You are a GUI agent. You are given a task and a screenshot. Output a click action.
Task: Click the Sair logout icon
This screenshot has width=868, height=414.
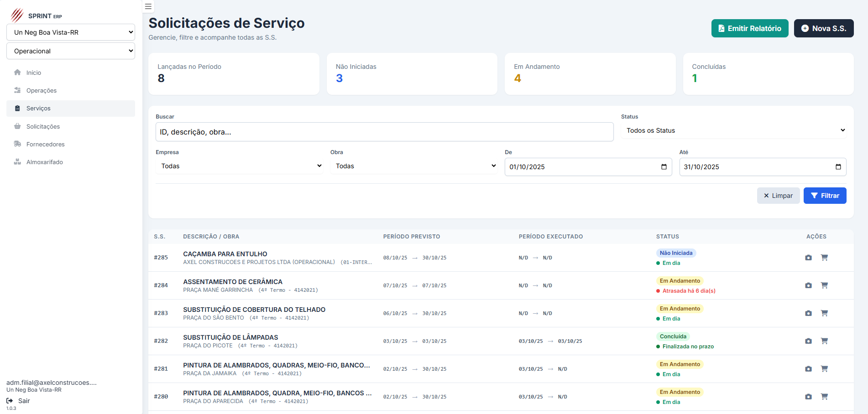coord(10,401)
